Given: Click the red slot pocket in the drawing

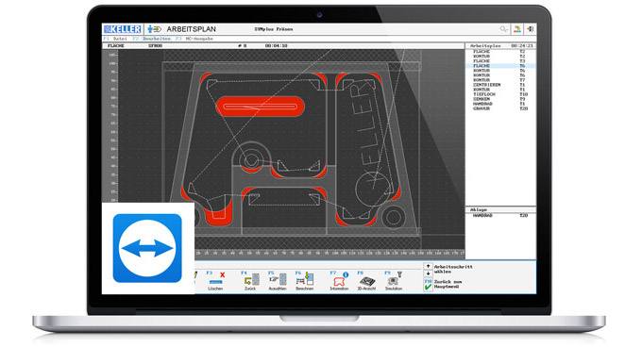Looking at the screenshot, I should (261, 107).
